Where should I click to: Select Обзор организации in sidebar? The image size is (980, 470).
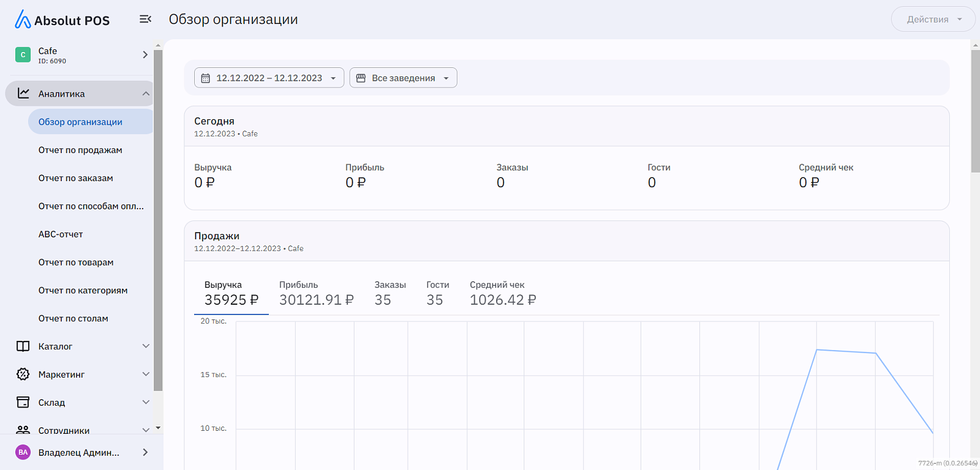click(90, 122)
